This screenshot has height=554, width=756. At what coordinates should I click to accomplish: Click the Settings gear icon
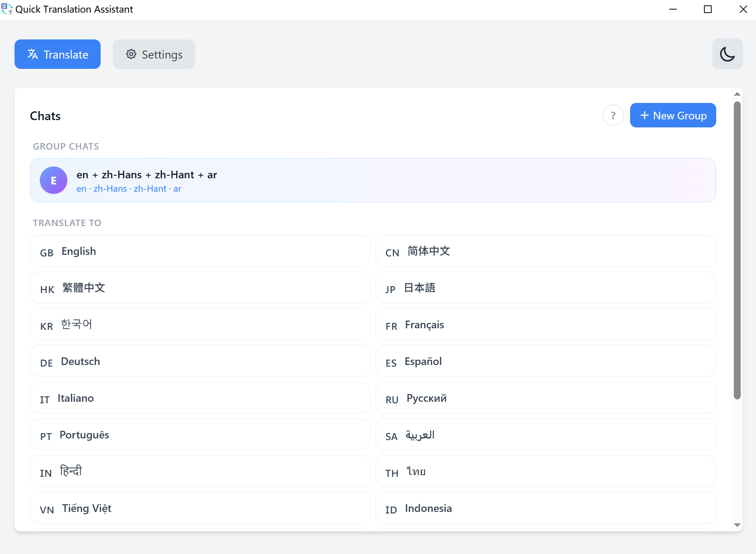click(131, 54)
